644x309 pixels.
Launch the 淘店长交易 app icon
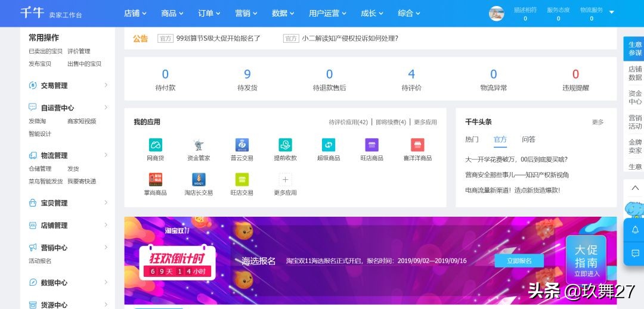tap(199, 179)
